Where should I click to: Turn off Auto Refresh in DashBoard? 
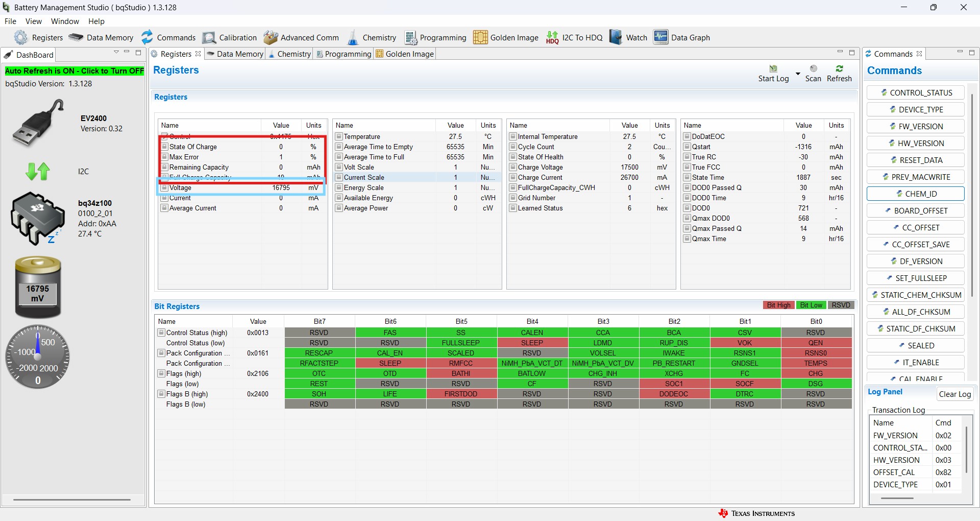(x=75, y=71)
